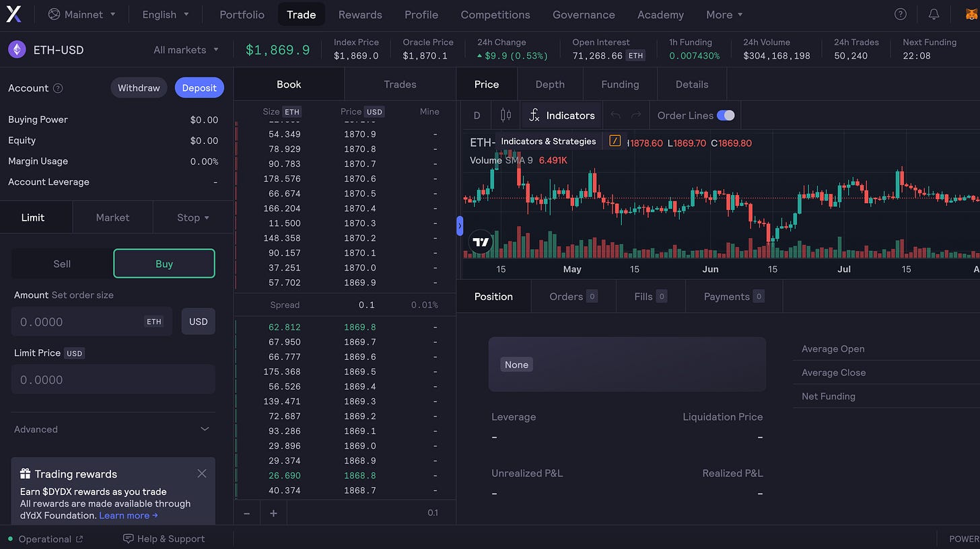980x549 pixels.
Task: Open the Stop order type dropdown
Action: click(193, 217)
